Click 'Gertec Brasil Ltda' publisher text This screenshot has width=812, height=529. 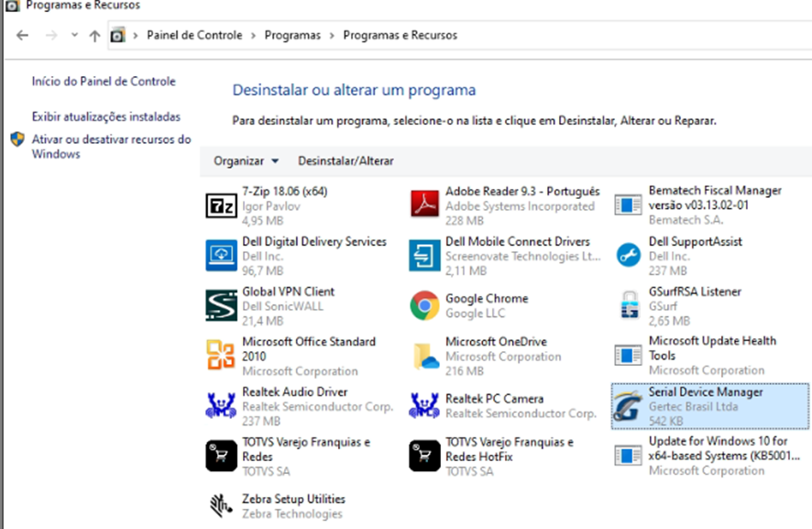coord(694,407)
